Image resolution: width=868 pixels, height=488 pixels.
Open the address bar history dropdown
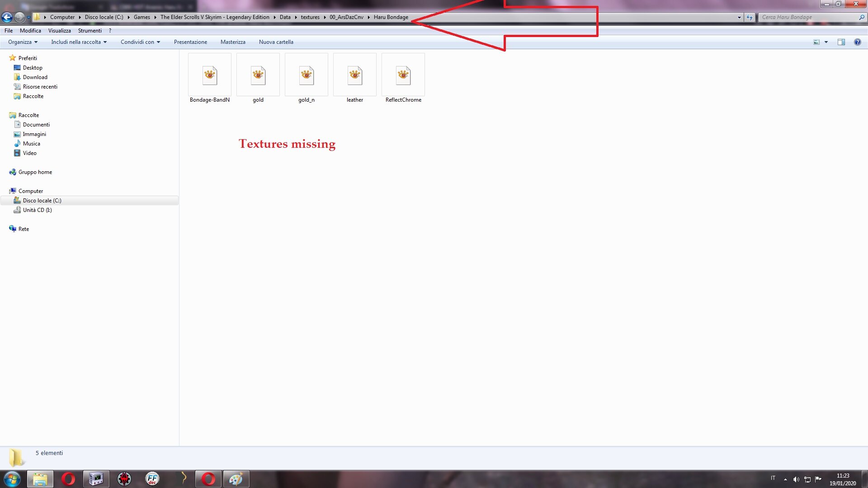739,18
